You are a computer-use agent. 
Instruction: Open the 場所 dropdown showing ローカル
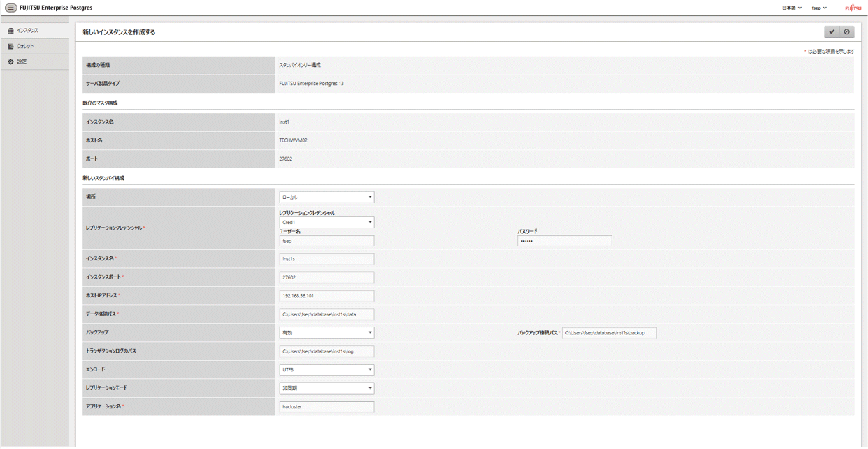pos(326,197)
